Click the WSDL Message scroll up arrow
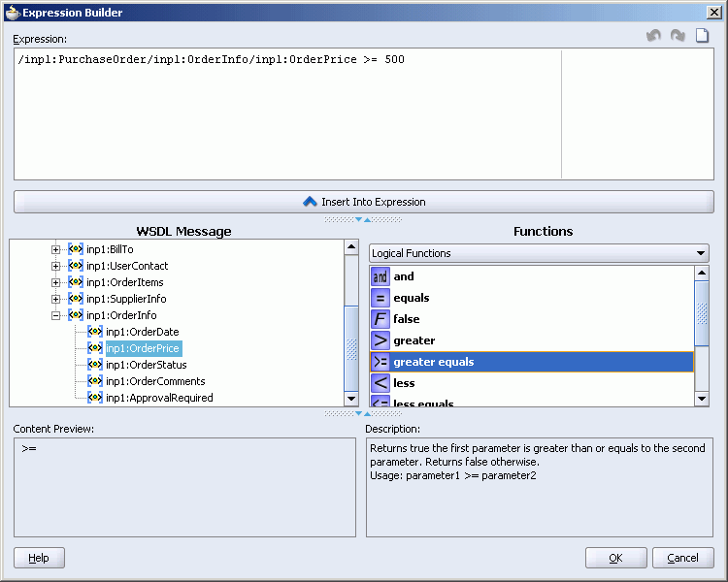 coord(351,247)
